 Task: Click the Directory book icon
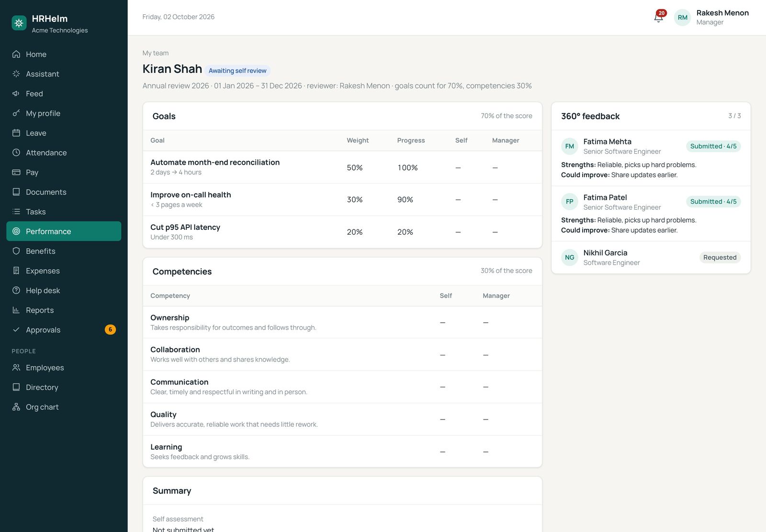point(16,387)
